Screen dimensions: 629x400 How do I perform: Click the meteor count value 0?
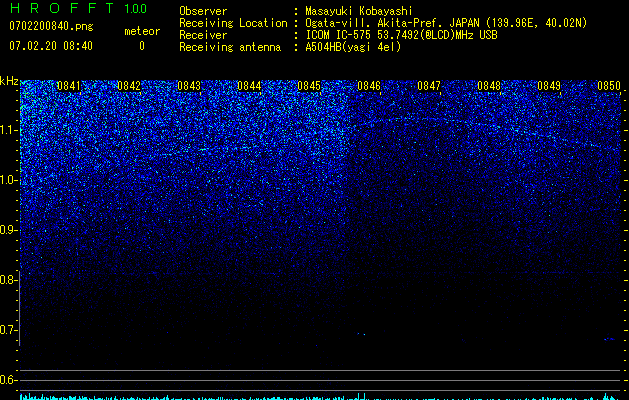click(142, 46)
